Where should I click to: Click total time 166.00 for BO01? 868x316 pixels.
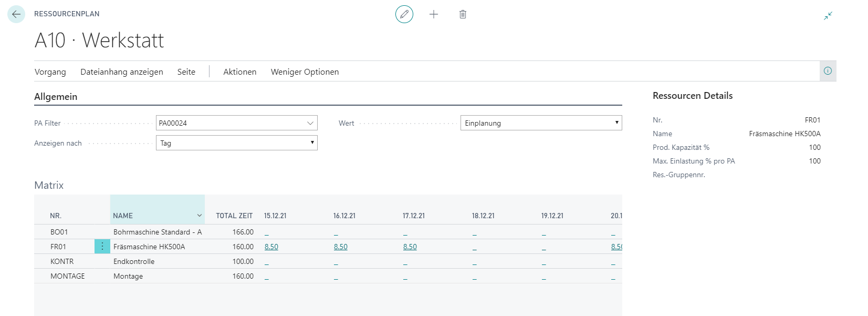point(243,232)
